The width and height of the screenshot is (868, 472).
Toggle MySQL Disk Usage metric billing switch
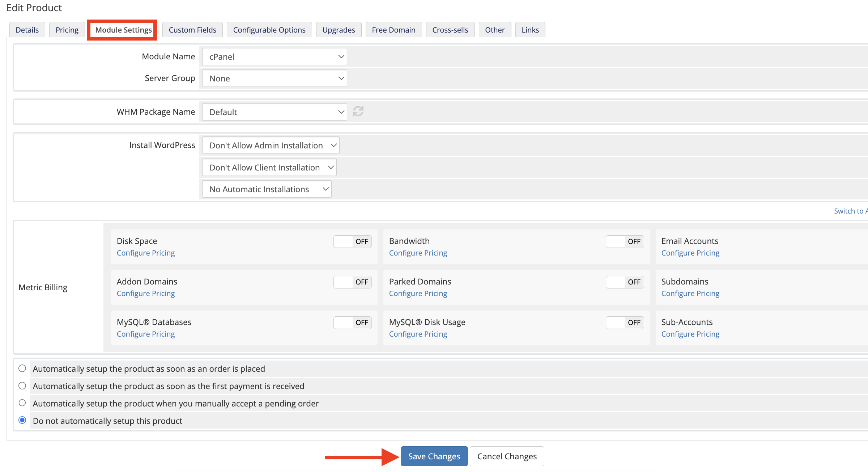click(625, 323)
